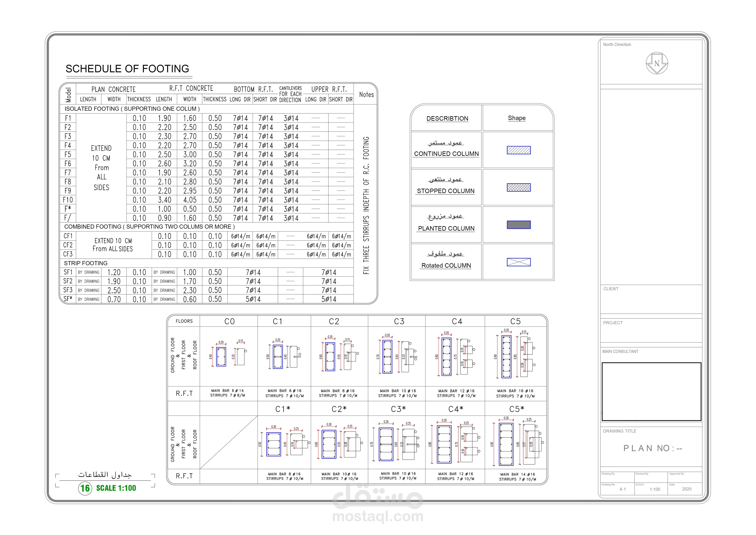Click the SCHEDULE OF FOOTING title
Screen dimensions: 756x535
tap(127, 68)
